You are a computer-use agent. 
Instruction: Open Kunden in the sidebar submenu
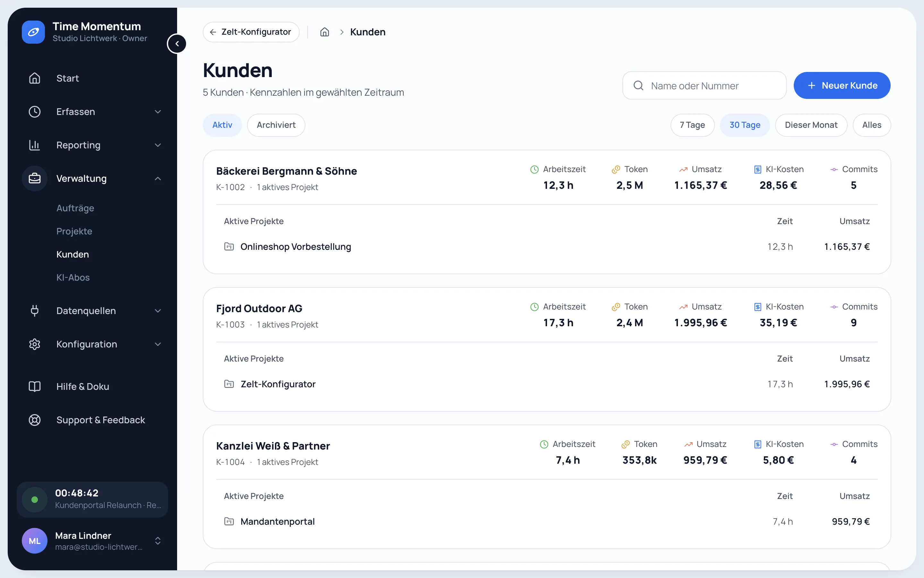click(73, 254)
